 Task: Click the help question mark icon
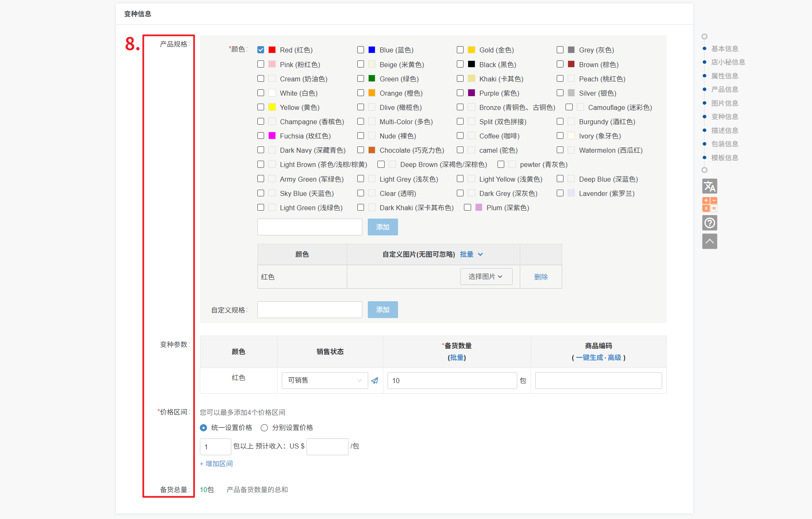click(710, 223)
